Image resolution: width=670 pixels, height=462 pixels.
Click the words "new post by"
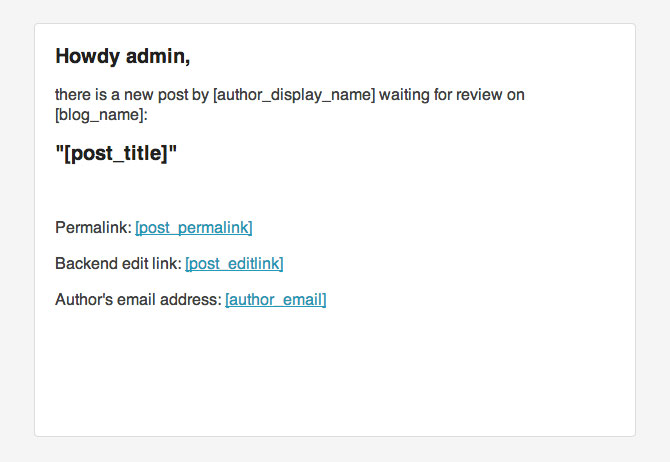[x=166, y=94]
